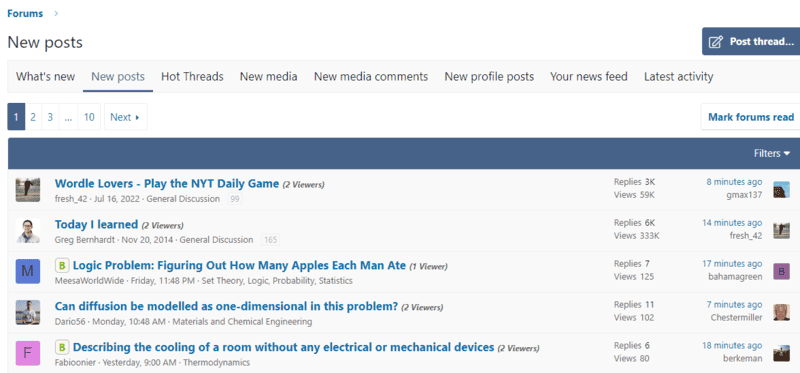Open Greg Bernhardt's avatar photo
This screenshot has height=373, width=800.
28,231
